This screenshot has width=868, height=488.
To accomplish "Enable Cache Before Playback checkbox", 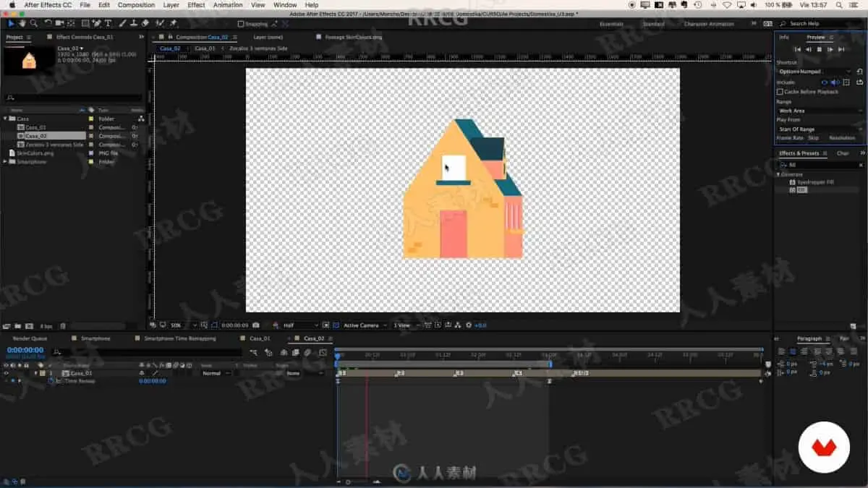I will click(780, 92).
